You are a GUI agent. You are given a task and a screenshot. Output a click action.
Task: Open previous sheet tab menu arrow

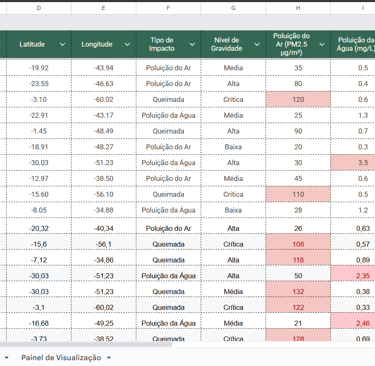pos(6,358)
